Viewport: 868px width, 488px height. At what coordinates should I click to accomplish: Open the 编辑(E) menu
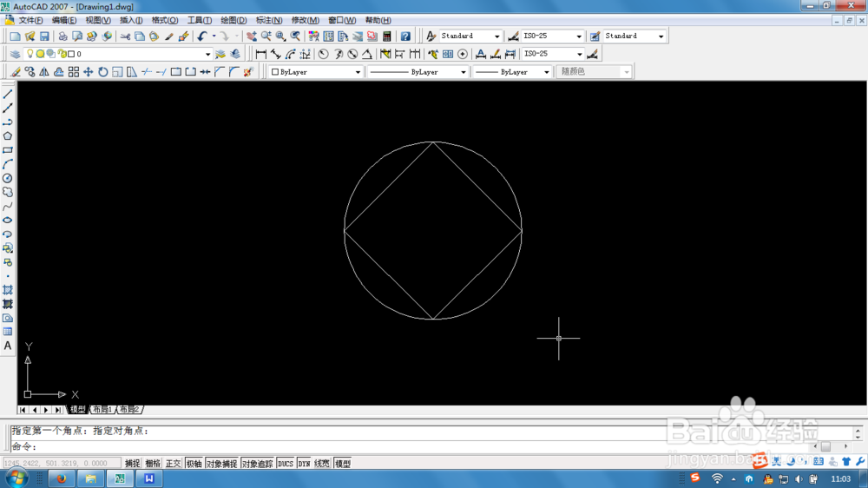pyautogui.click(x=64, y=21)
